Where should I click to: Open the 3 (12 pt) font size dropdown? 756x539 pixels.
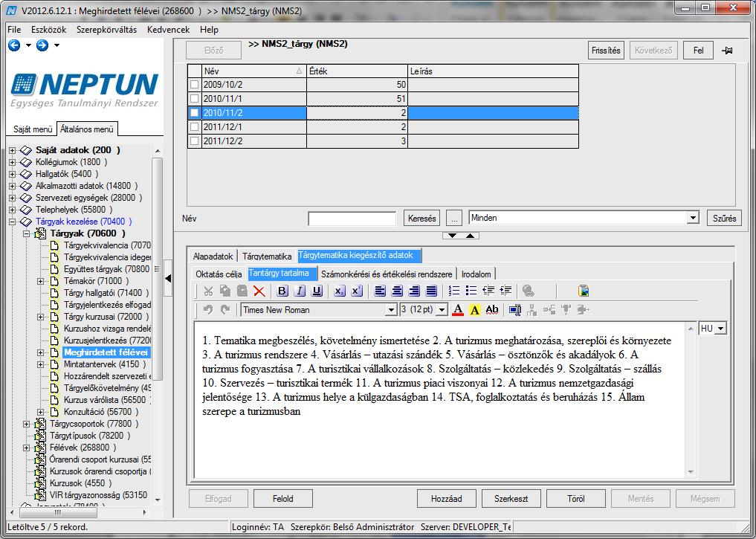point(442,310)
